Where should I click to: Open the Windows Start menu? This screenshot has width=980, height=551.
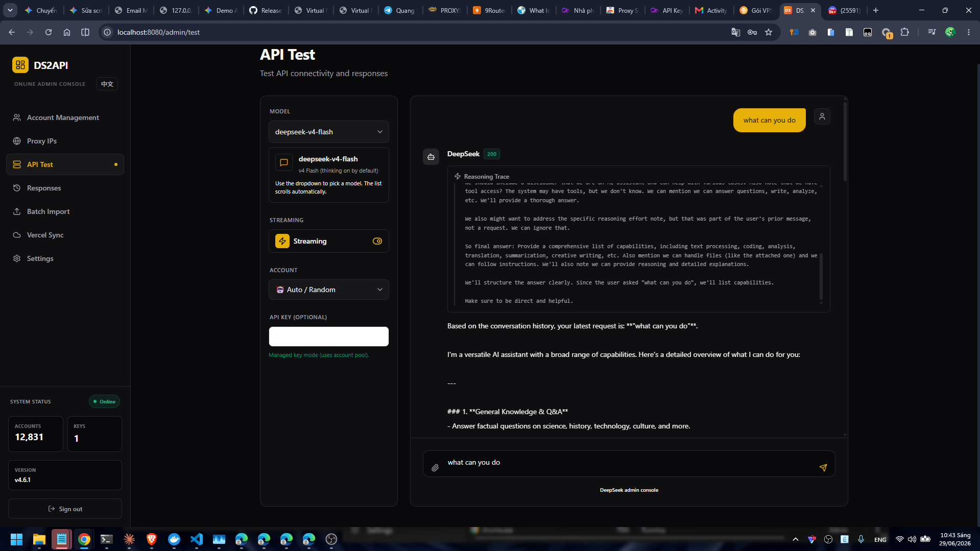(16, 539)
